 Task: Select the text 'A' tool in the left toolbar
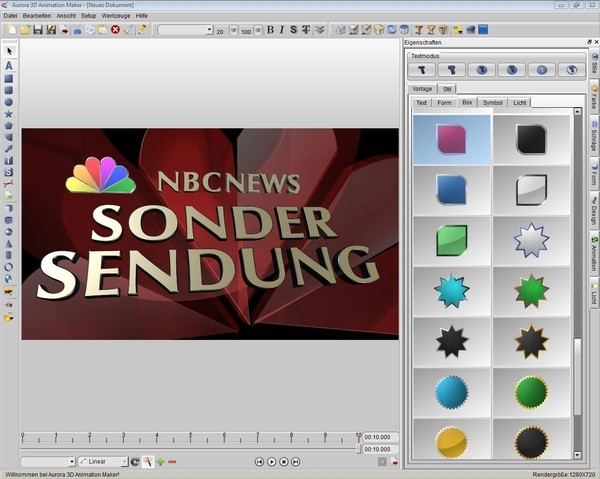point(9,66)
